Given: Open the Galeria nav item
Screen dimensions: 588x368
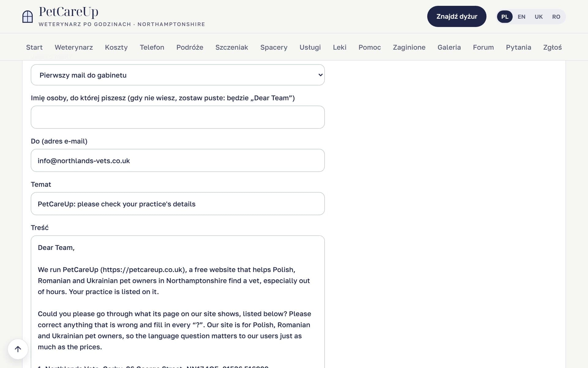Looking at the screenshot, I should tap(449, 47).
